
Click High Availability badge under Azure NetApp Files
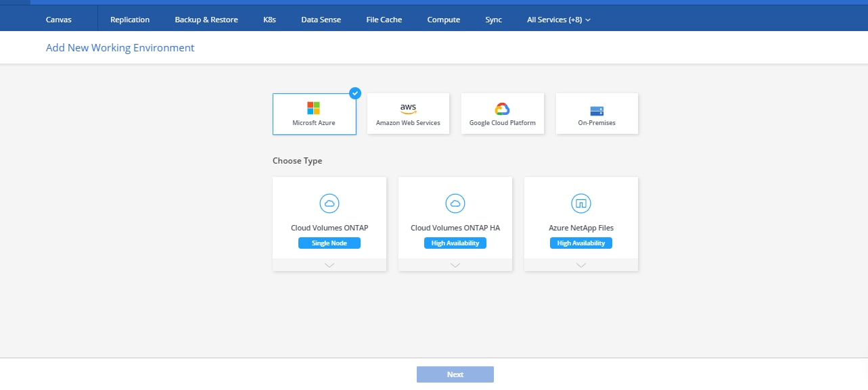click(581, 243)
